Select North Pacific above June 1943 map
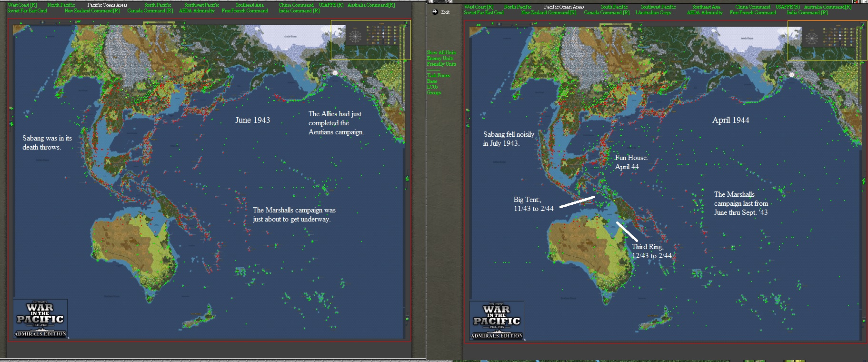Screen dimensions: 868x362 61,5
